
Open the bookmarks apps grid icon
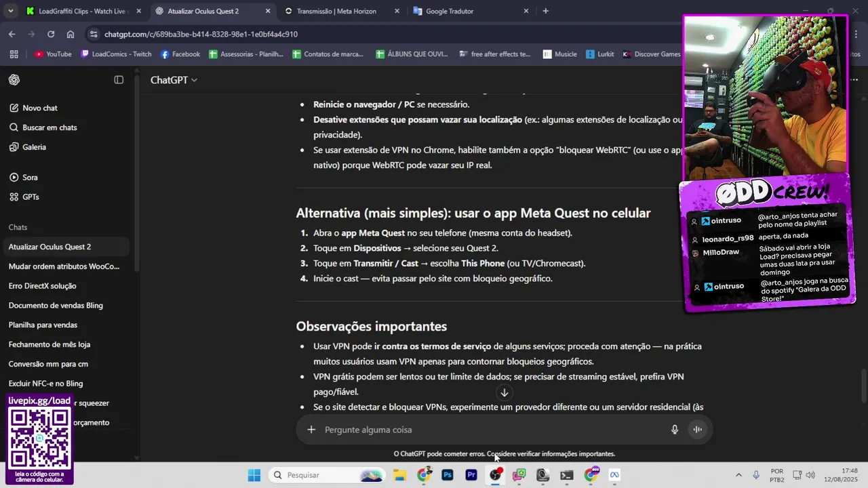(x=13, y=54)
